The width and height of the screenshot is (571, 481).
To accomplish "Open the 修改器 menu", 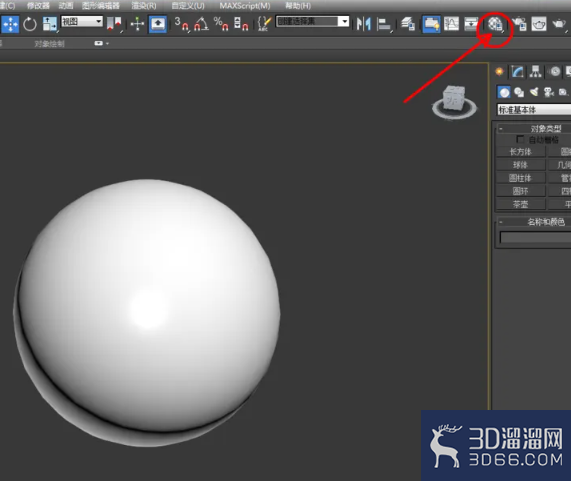I will (x=38, y=5).
